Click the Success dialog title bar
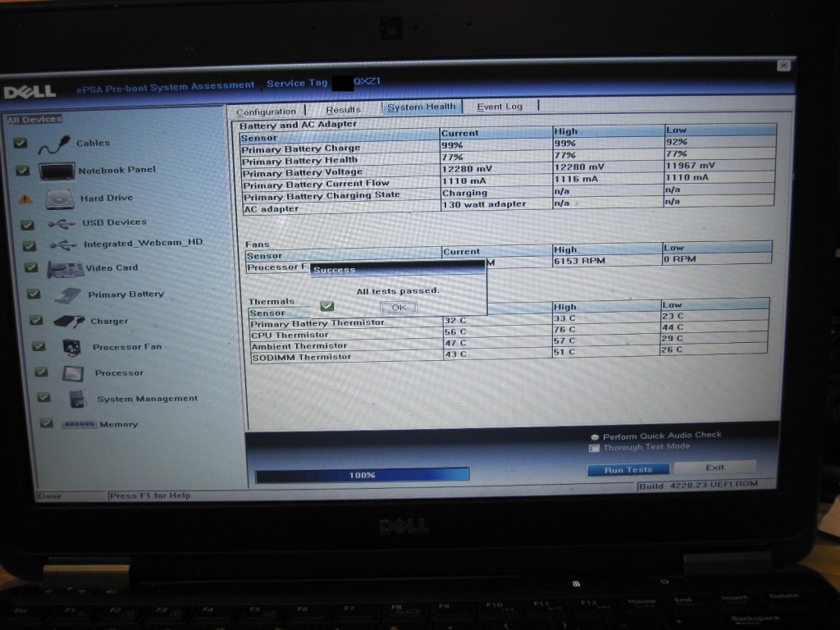This screenshot has height=630, width=840. pyautogui.click(x=398, y=269)
